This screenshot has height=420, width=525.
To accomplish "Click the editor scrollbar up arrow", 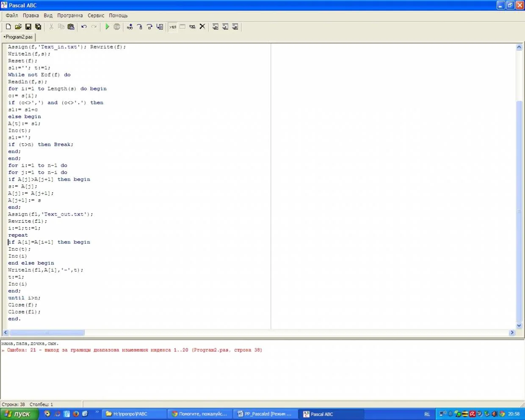I will click(519, 47).
